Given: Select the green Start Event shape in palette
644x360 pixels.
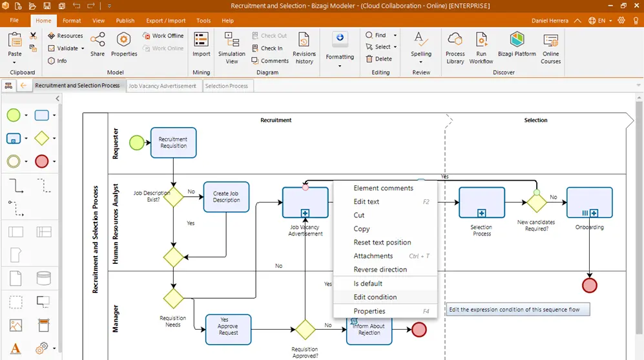Looking at the screenshot, I should click(14, 115).
